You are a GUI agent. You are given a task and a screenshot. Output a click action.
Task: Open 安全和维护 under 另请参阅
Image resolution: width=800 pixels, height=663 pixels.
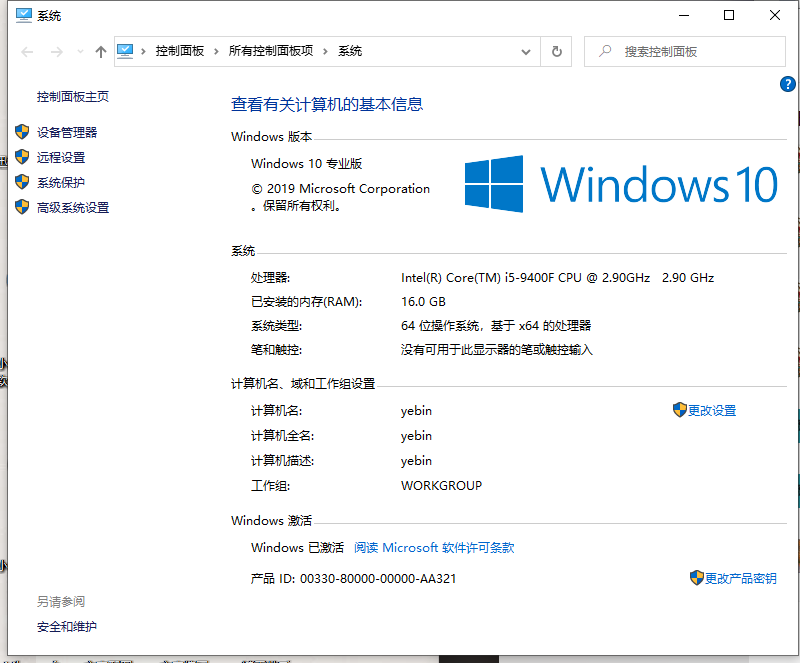click(x=67, y=626)
